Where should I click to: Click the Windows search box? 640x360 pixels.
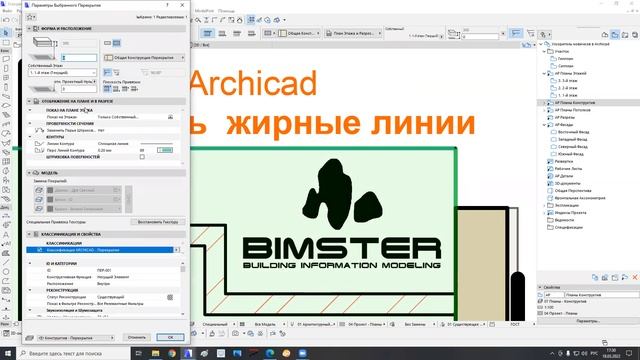[73, 353]
